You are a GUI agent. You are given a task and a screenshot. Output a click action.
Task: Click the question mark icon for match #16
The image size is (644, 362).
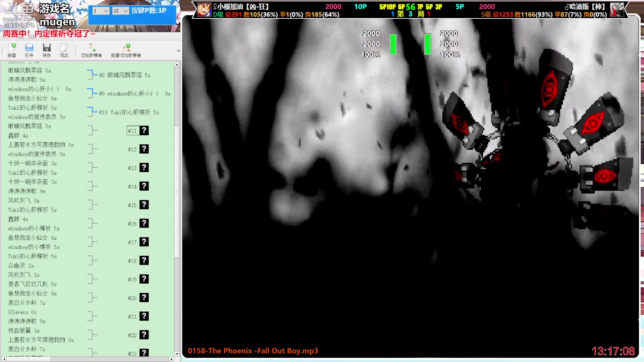coord(144,223)
